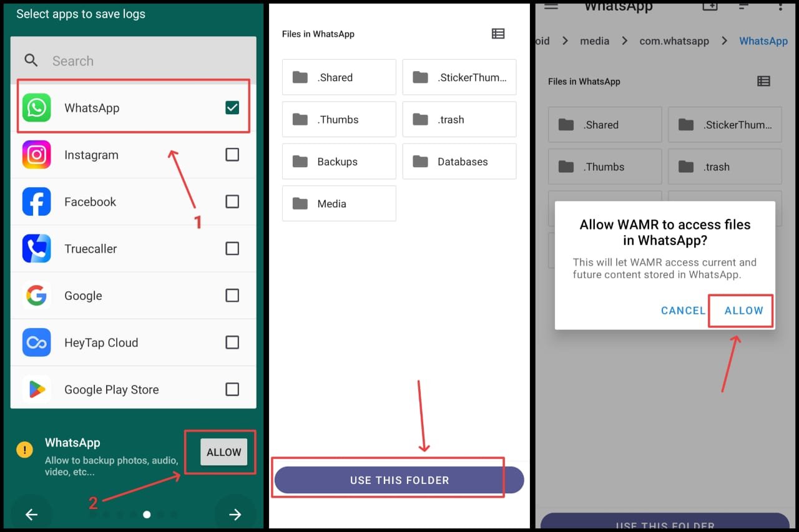Open the .trash folder in the undimmed picker
Viewport: 799px width, 532px height.
coord(459,120)
